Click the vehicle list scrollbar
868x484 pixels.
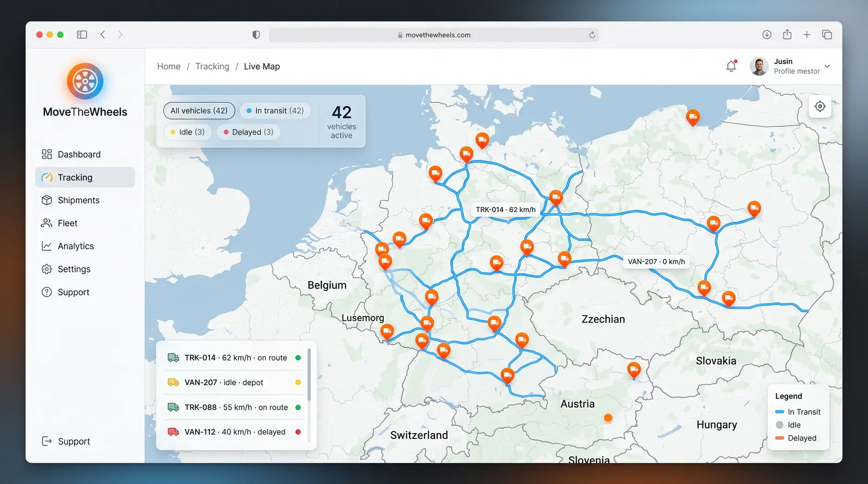[x=309, y=375]
